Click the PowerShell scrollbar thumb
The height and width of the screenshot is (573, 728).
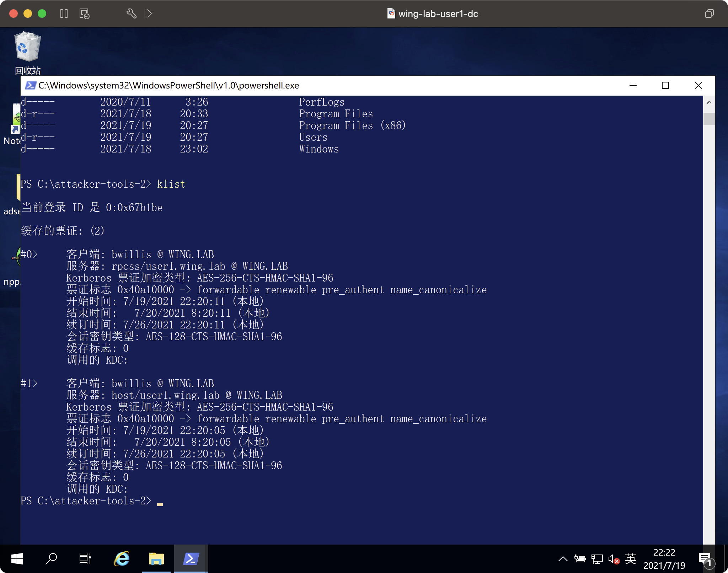(709, 119)
